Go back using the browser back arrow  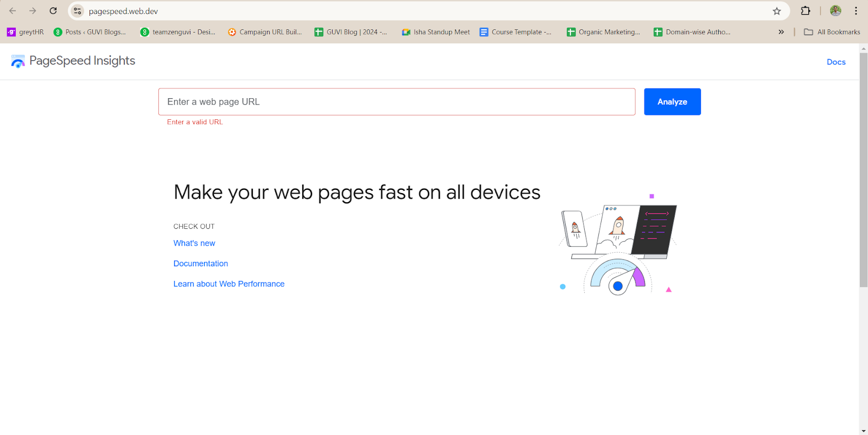pyautogui.click(x=12, y=11)
